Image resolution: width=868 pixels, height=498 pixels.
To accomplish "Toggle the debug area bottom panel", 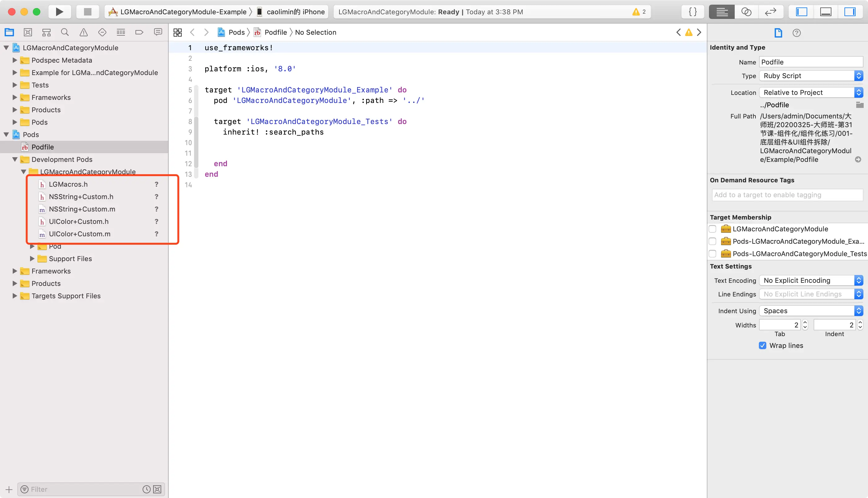I will coord(826,12).
